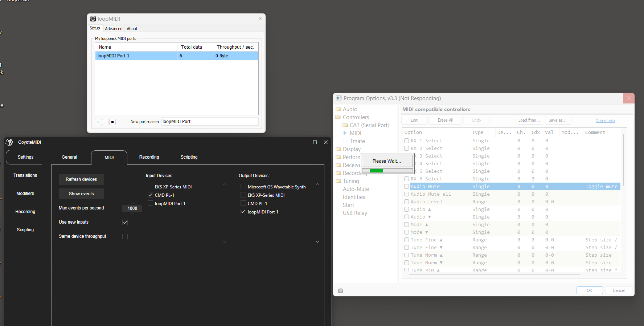Click the black square mute icon in loopMIDI
The width and height of the screenshot is (644, 326).
[x=112, y=122]
